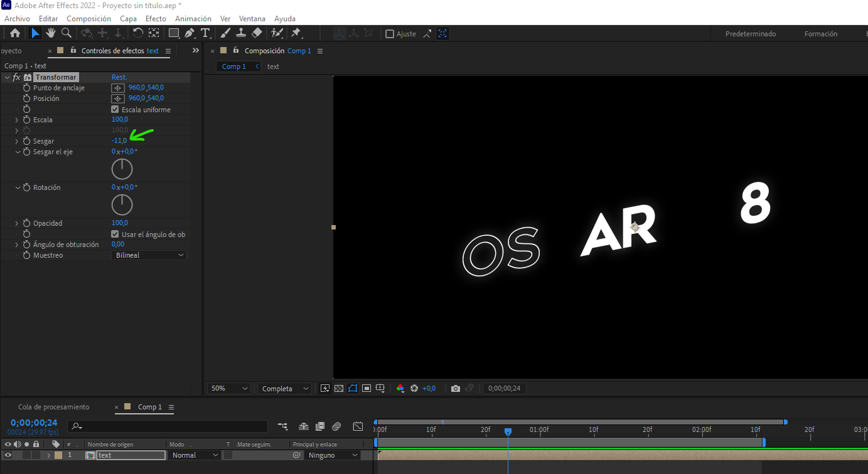Select the Brush tool

(225, 33)
